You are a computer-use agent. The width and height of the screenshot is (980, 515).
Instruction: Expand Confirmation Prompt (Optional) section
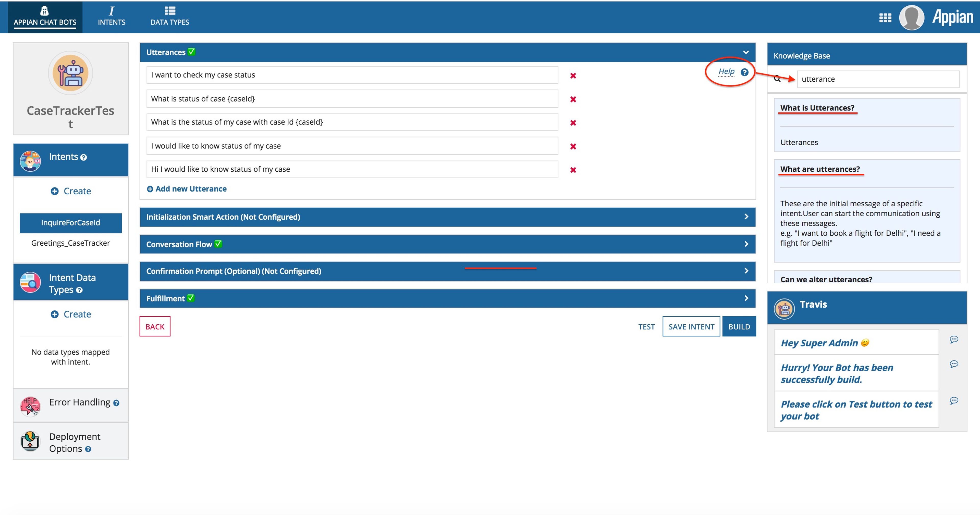click(447, 271)
